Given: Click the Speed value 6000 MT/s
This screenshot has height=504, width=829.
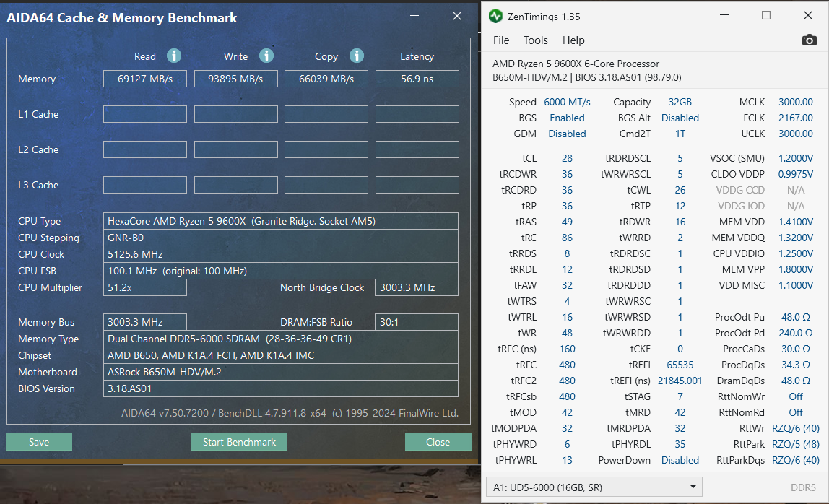Looking at the screenshot, I should (567, 102).
